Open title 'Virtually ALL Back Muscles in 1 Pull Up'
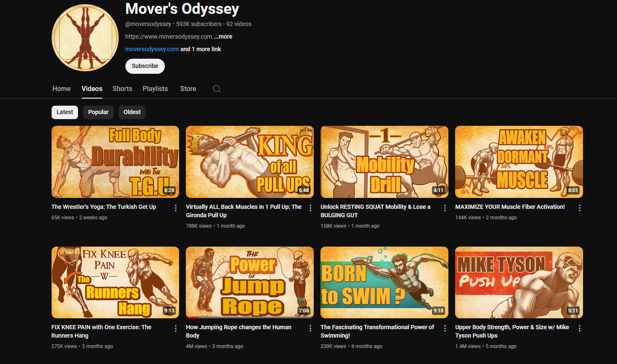Screen dimensions: 617x364 (244, 211)
